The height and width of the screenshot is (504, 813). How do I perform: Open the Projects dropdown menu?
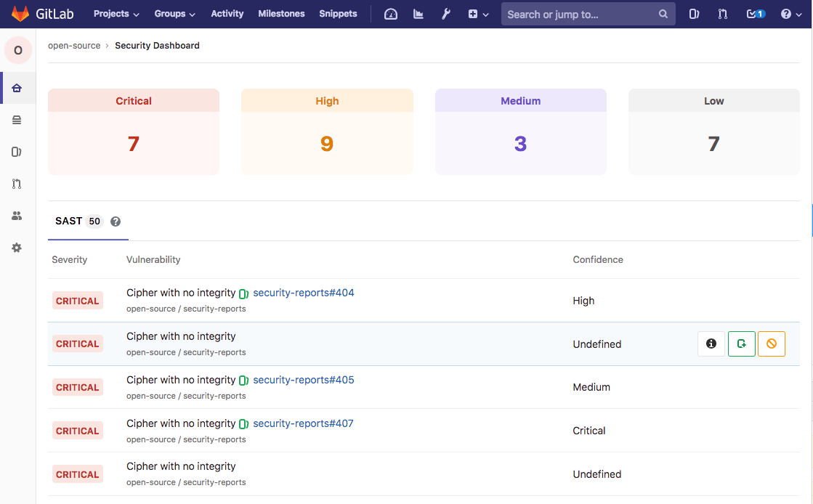click(x=116, y=14)
